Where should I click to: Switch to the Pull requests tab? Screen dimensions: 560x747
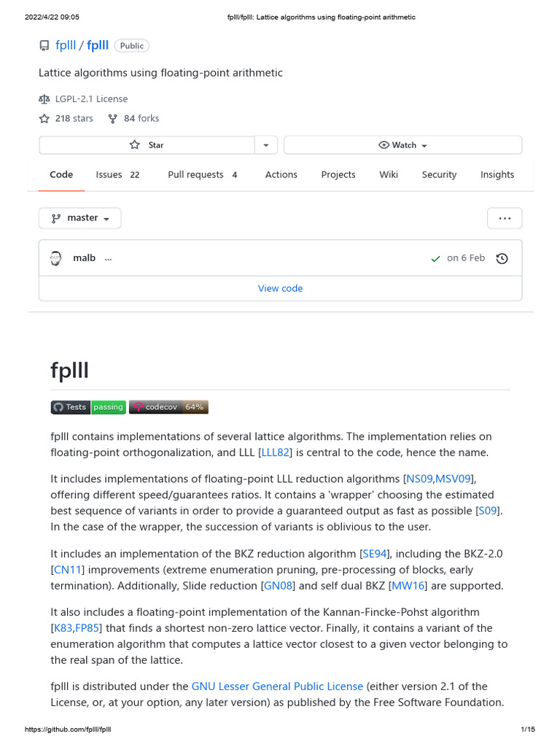tap(203, 175)
